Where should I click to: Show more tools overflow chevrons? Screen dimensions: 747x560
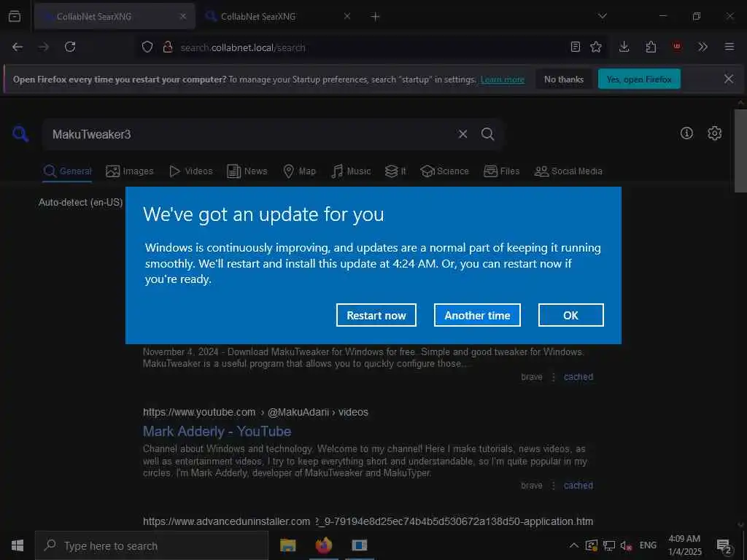click(x=703, y=47)
